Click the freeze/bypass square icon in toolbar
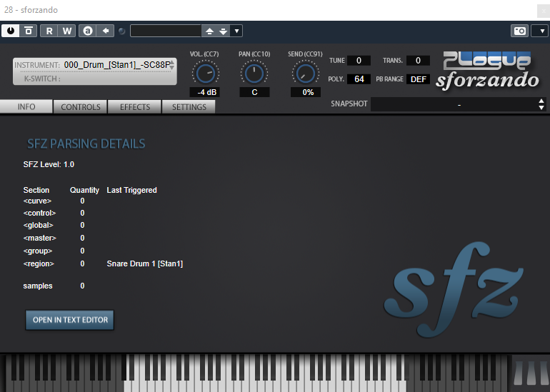 pos(29,31)
